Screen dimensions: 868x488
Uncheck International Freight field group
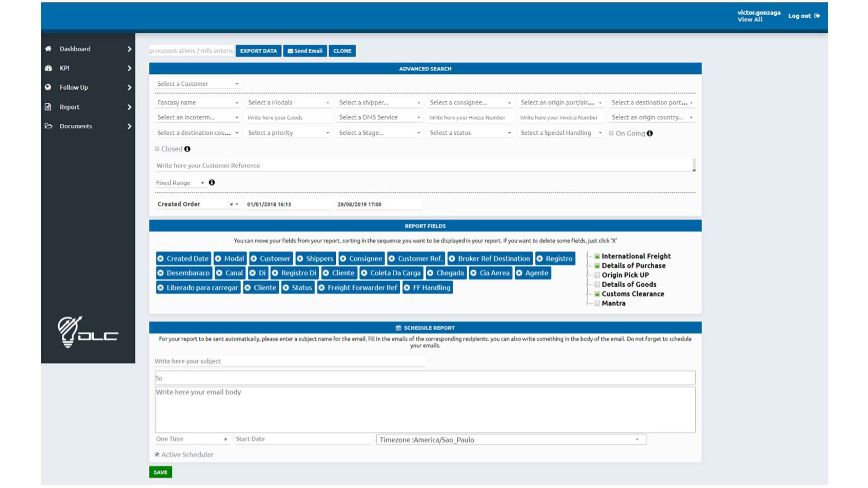click(597, 256)
